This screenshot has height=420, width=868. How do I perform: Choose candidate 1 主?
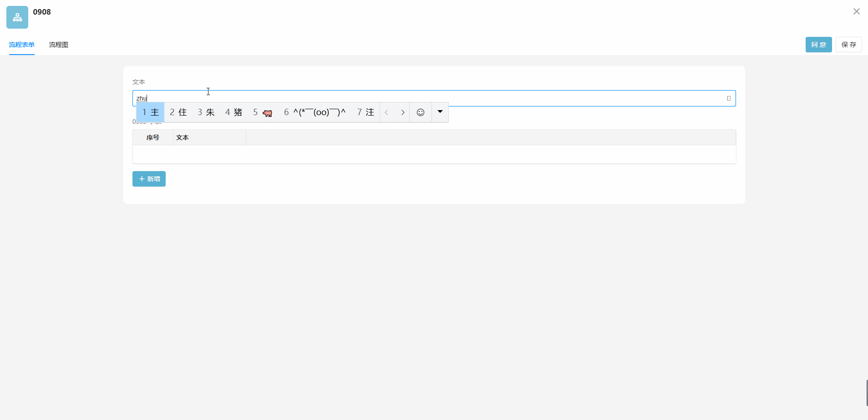(150, 112)
